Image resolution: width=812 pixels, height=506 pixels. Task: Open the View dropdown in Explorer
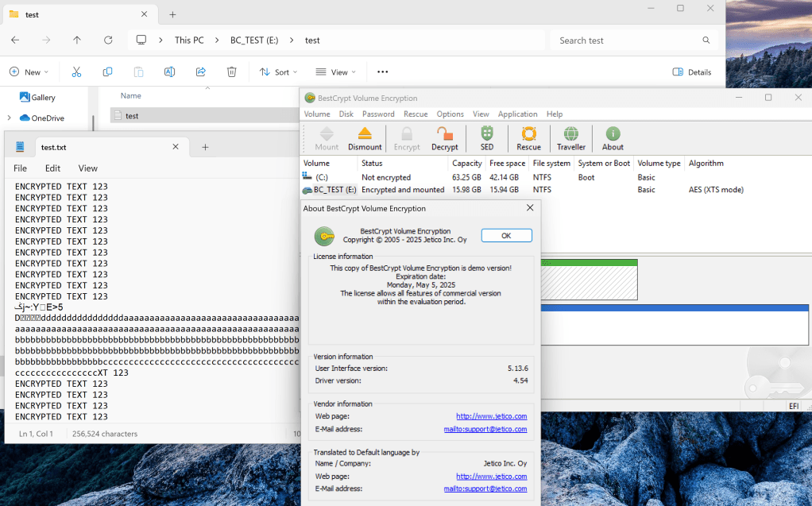(335, 71)
